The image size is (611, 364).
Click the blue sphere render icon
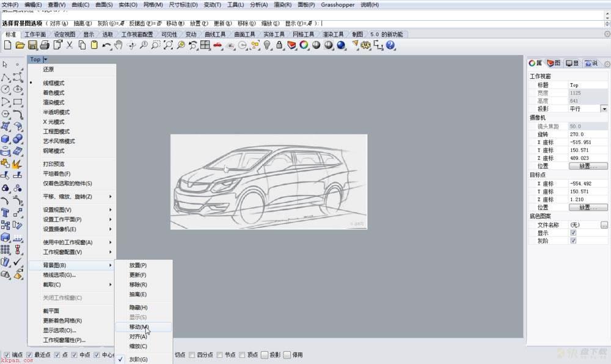341,45
